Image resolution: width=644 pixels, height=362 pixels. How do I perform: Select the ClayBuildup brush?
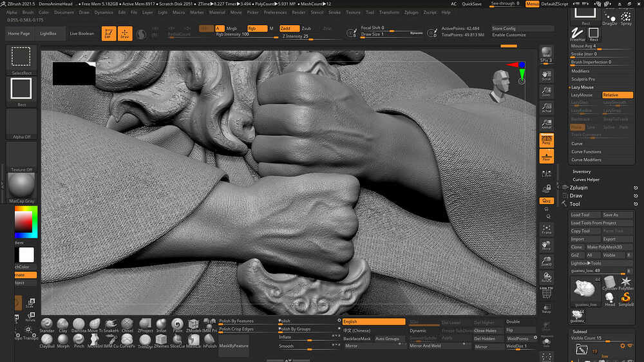point(47,341)
